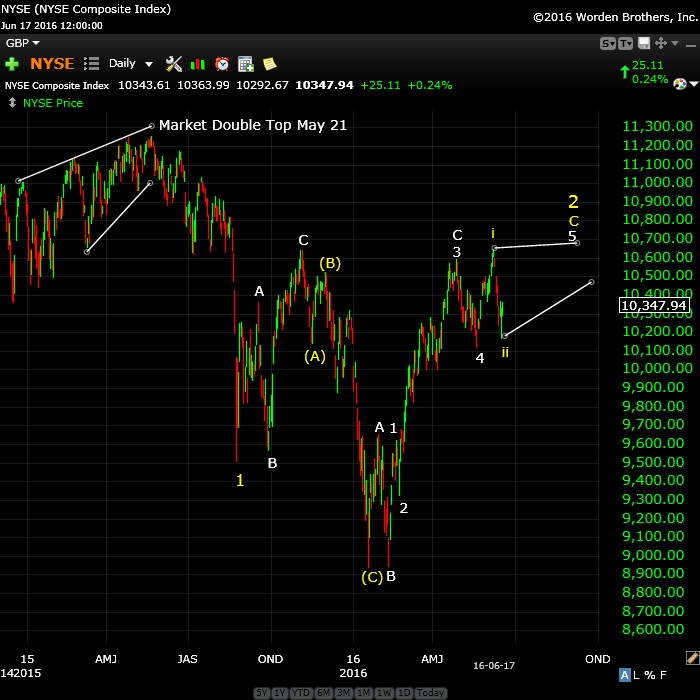
Task: Click the yellow '(A)' wave label
Action: click(x=315, y=356)
